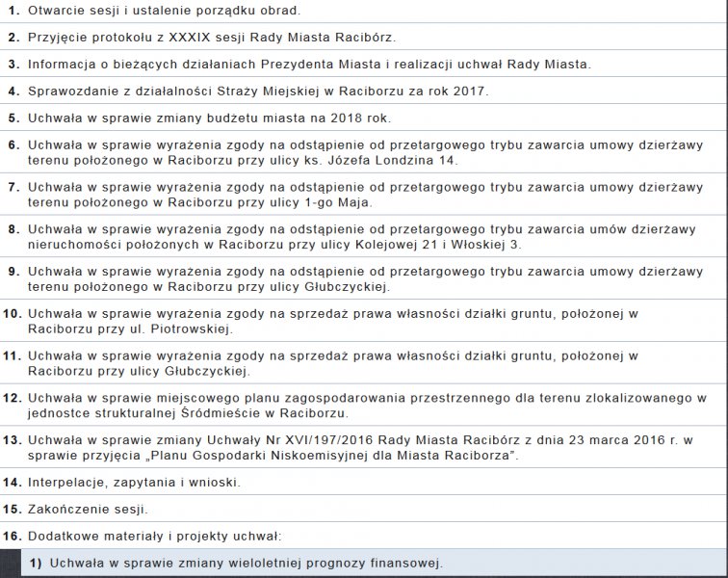Select item 13 Planu Gospodarki Niskoemisyjnej resolution
The height and width of the screenshot is (578, 728).
coord(364,447)
